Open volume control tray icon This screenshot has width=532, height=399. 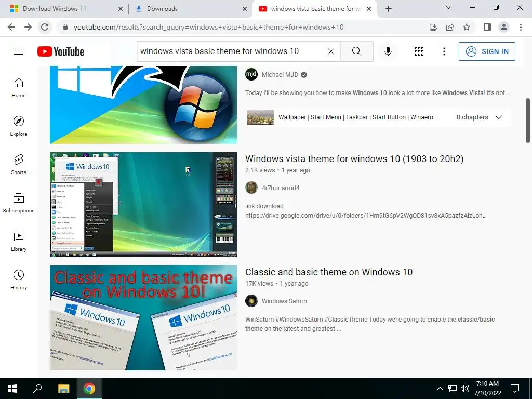(465, 389)
